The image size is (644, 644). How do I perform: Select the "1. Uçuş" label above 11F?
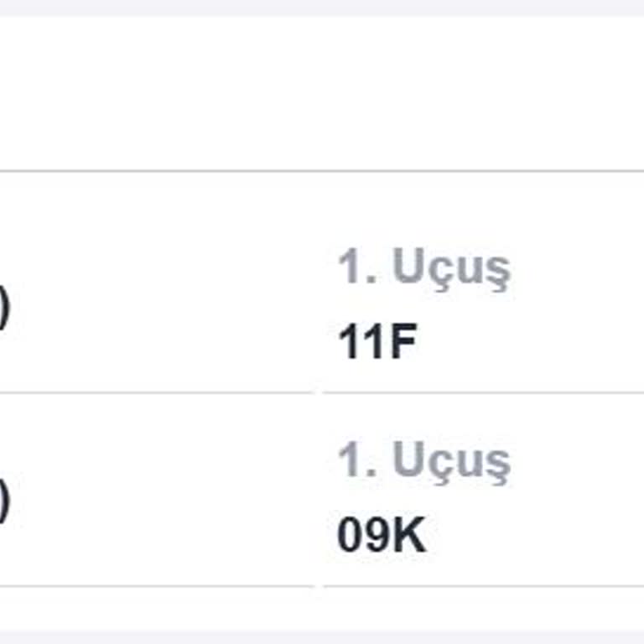423,268
